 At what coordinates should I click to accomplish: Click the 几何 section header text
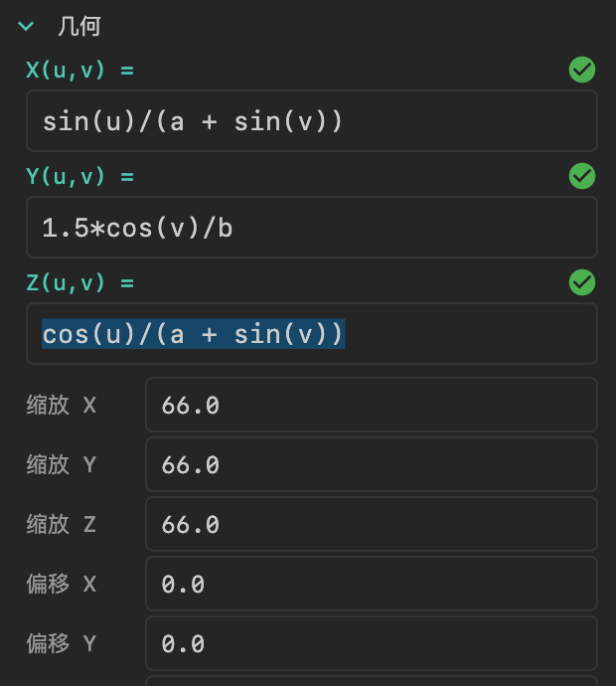[78, 27]
